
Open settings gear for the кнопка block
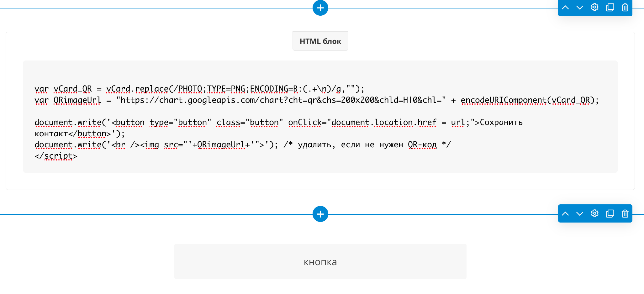595,214
